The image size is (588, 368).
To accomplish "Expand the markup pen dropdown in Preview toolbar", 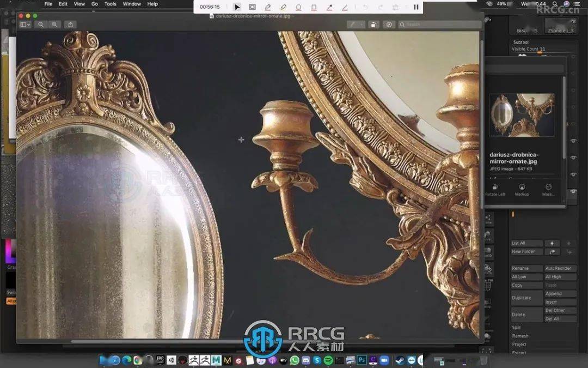I will coord(362,25).
